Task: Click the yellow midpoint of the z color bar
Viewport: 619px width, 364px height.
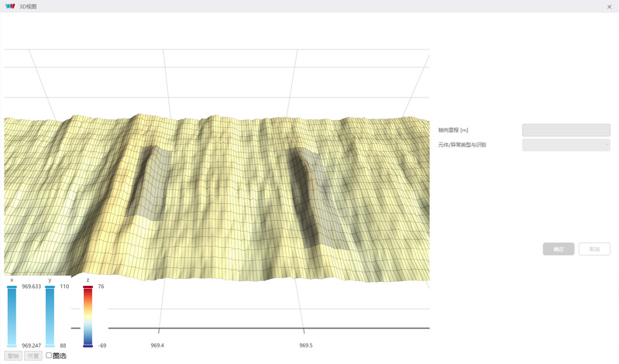Action: pyautogui.click(x=88, y=317)
